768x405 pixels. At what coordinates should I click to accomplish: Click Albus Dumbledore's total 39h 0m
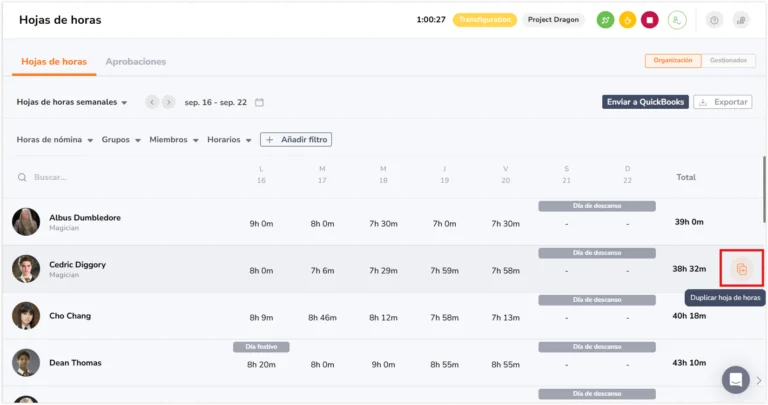689,222
